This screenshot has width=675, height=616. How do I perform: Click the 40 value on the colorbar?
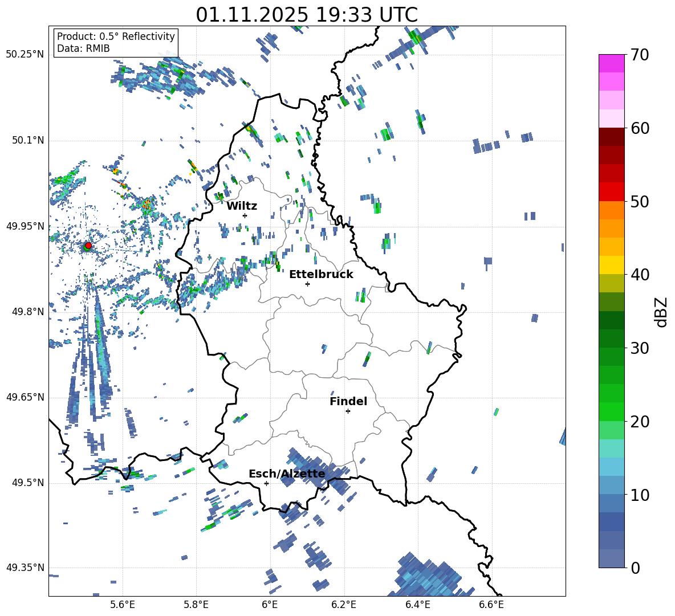click(640, 275)
